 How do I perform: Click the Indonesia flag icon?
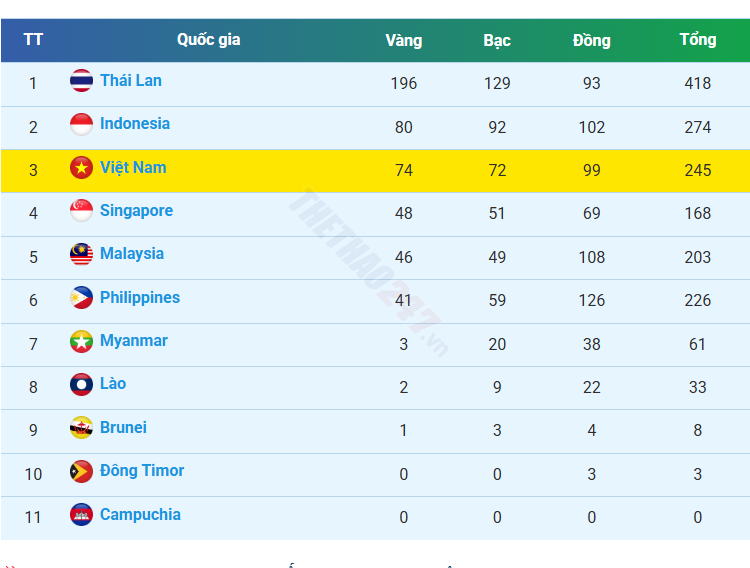[82, 124]
